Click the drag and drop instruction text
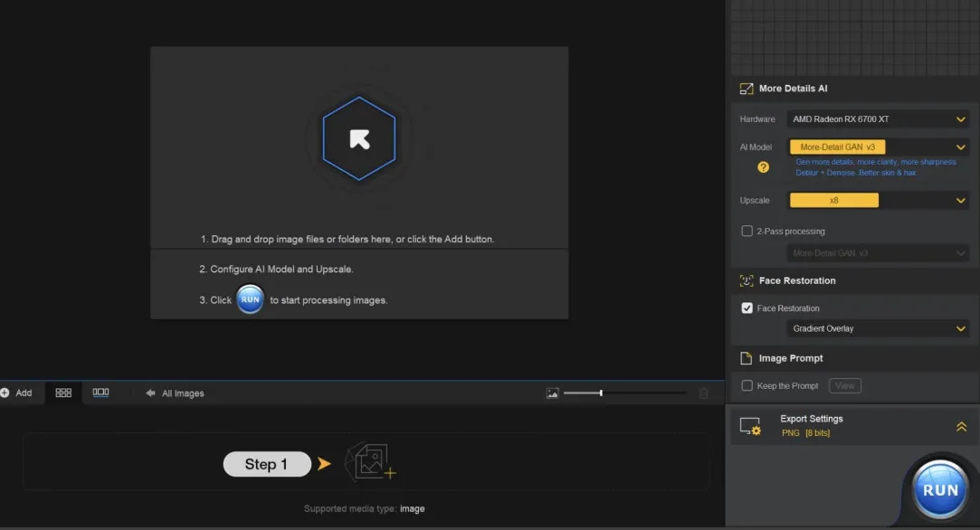The height and width of the screenshot is (530, 980). [347, 240]
